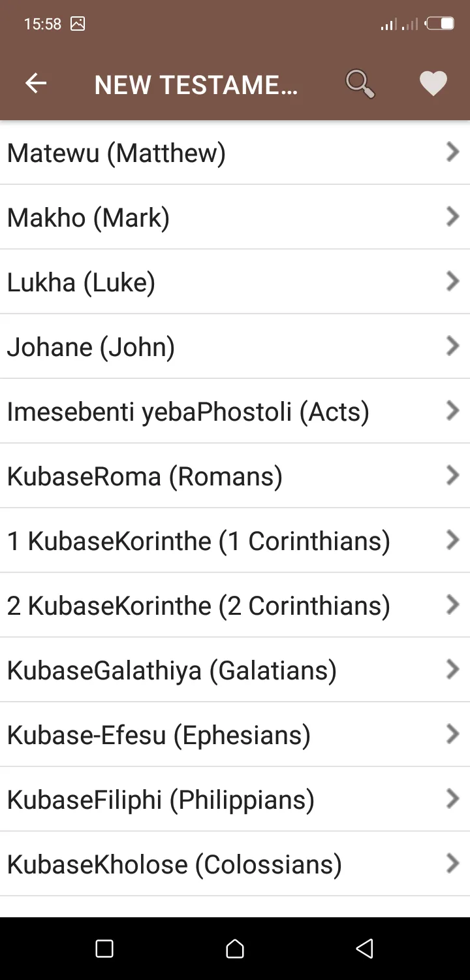The width and height of the screenshot is (470, 980).
Task: Tap Android home navigation button
Action: (x=235, y=949)
